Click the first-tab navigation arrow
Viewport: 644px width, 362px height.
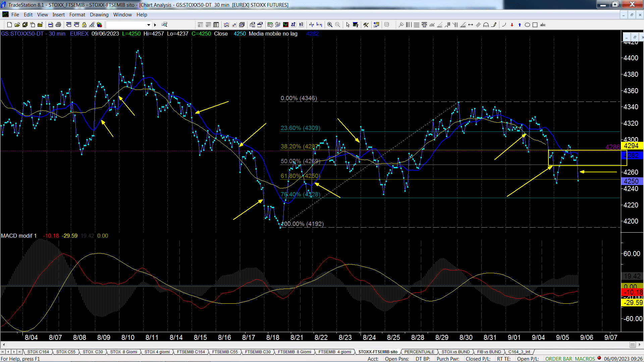(x=3, y=352)
